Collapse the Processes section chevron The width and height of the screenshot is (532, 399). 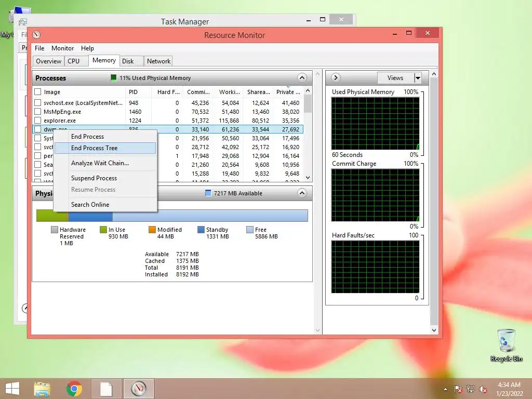tap(302, 78)
